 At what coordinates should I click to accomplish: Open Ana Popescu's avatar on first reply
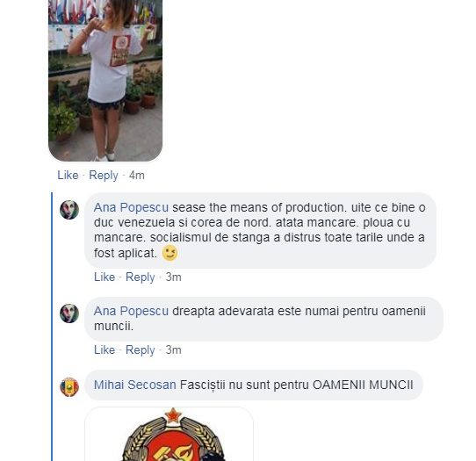pyautogui.click(x=69, y=210)
